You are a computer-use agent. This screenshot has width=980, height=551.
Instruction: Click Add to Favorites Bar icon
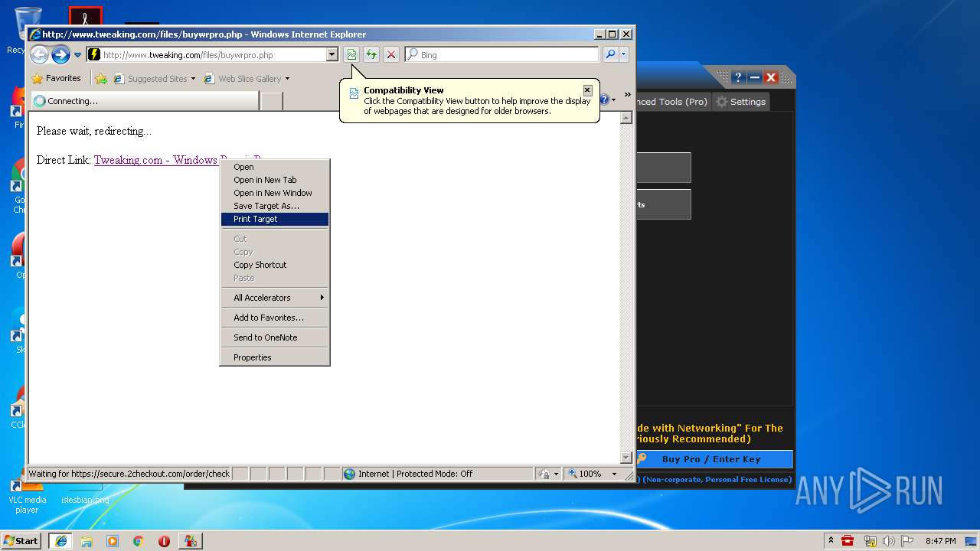coord(101,78)
